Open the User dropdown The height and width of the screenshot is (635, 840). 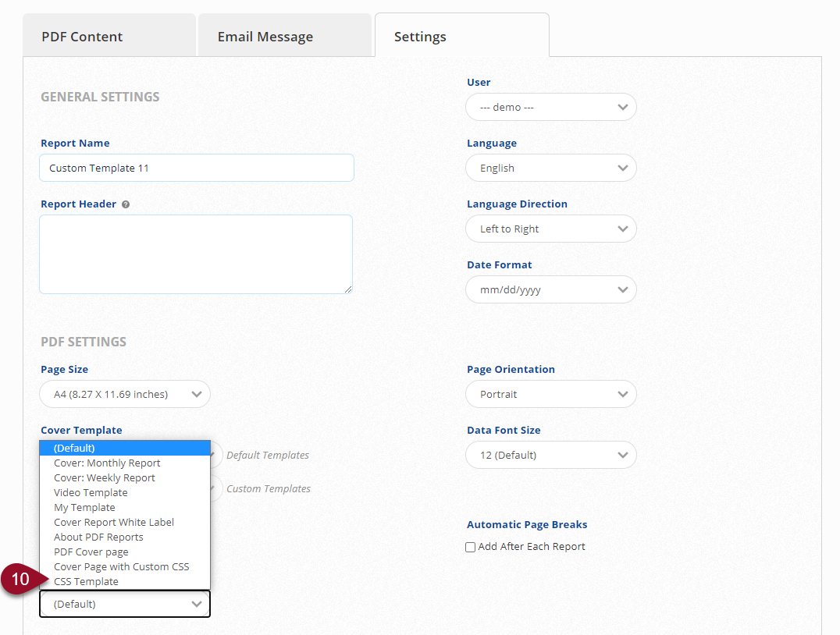pos(550,107)
